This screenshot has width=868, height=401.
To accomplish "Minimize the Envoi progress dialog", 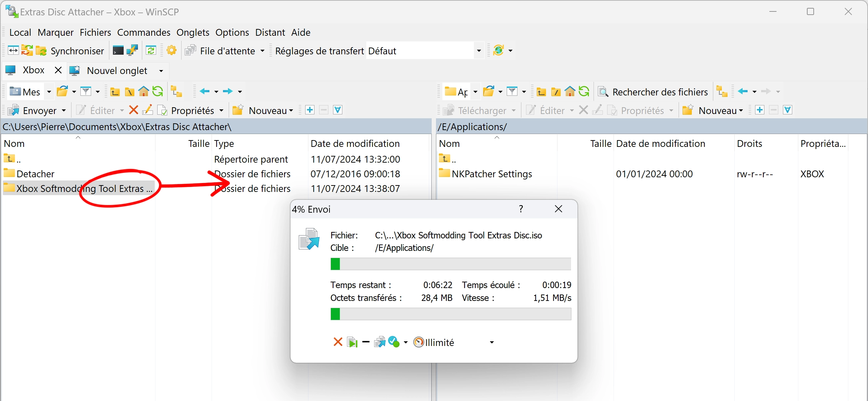I will point(366,342).
